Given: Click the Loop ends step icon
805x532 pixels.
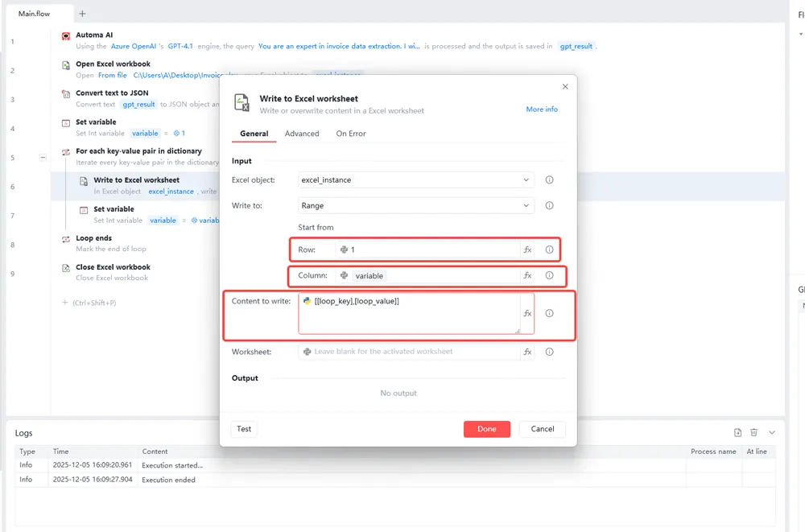Looking at the screenshot, I should tap(66, 239).
